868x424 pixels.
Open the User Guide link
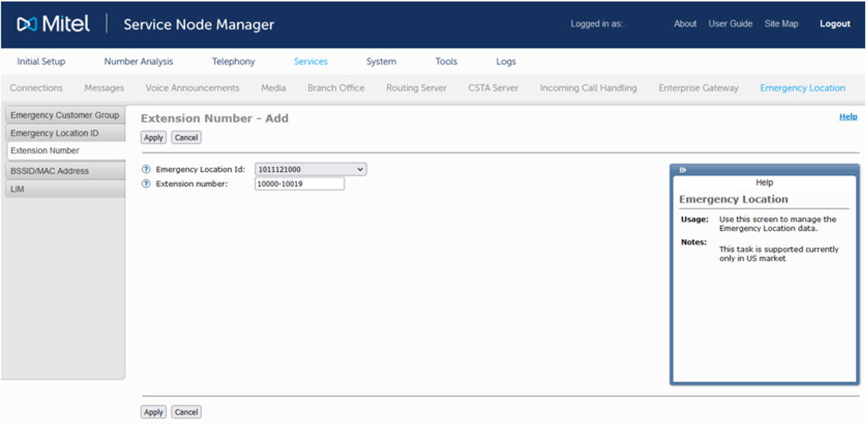[730, 24]
